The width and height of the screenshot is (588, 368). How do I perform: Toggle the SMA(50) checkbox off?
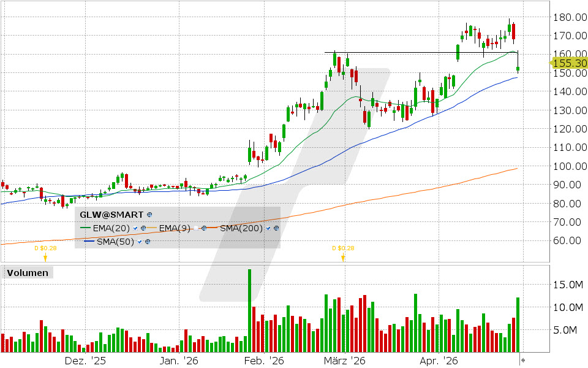point(140,242)
